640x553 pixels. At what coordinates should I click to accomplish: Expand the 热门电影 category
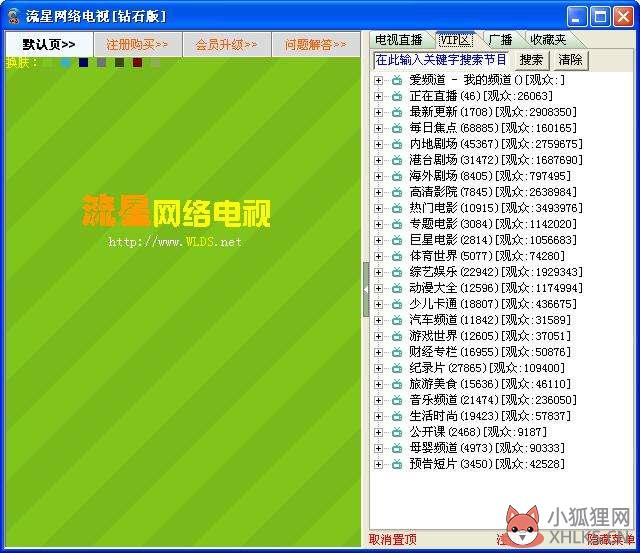coord(378,208)
